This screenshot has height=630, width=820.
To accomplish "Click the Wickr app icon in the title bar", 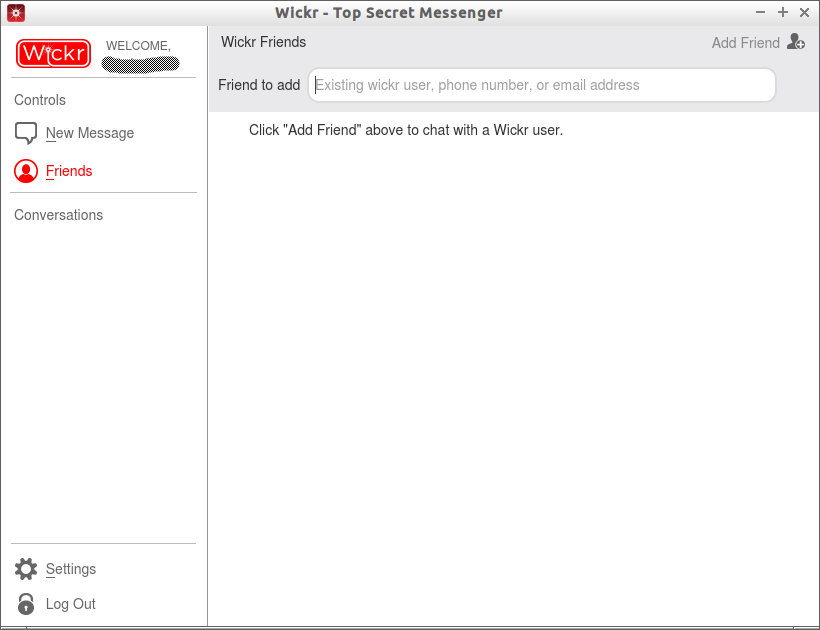I will click(16, 13).
